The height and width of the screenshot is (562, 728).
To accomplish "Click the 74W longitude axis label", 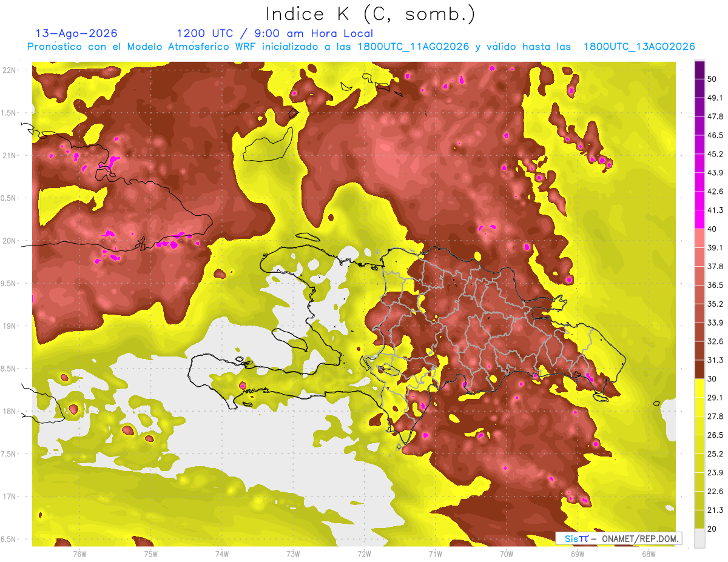I will click(x=222, y=554).
